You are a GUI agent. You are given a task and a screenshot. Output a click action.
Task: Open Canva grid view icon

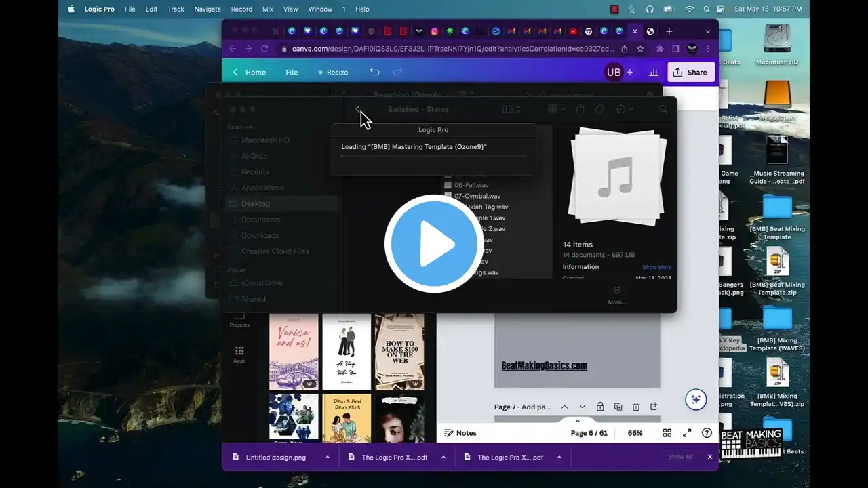667,433
